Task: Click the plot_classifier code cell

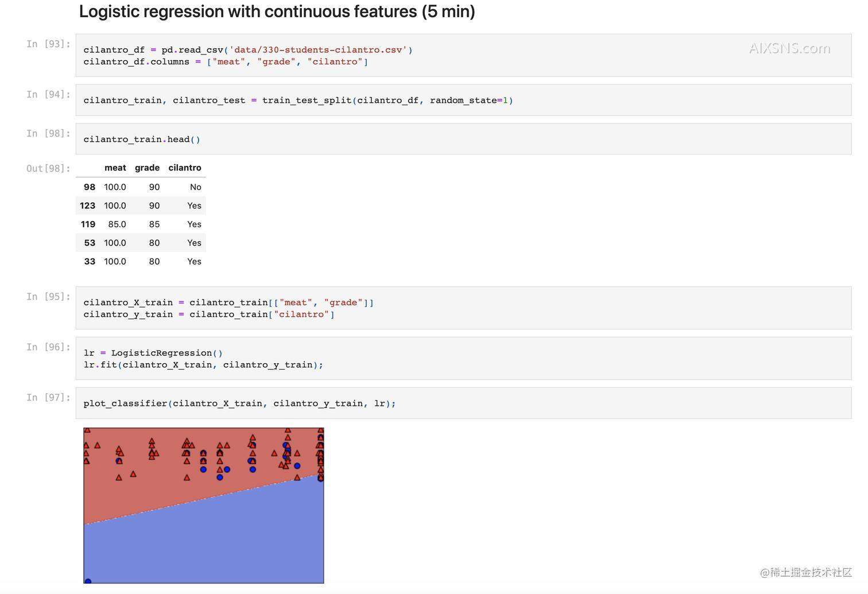Action: [463, 403]
